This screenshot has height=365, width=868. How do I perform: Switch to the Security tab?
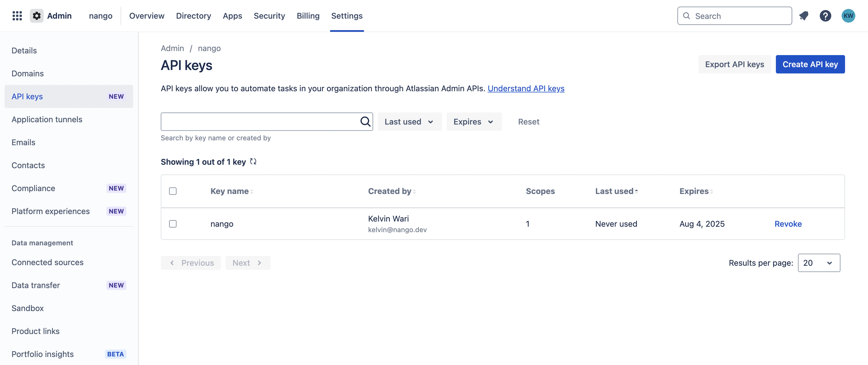click(x=269, y=16)
